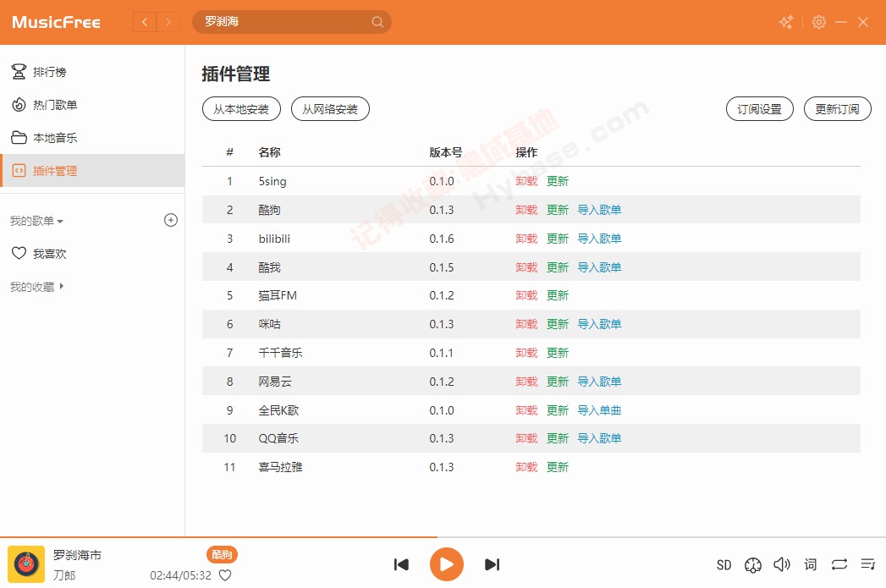Uninstall the 咪咕 plugin
886x588 pixels.
pos(526,324)
